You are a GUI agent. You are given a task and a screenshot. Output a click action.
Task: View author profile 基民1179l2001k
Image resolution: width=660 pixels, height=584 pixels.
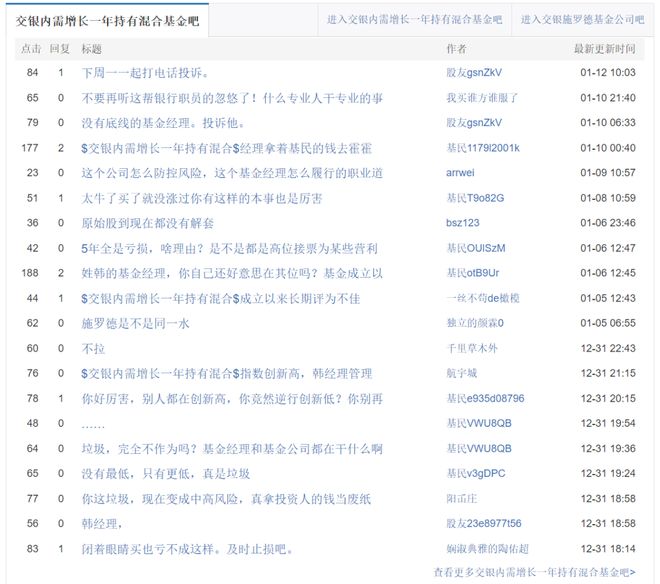click(x=483, y=148)
